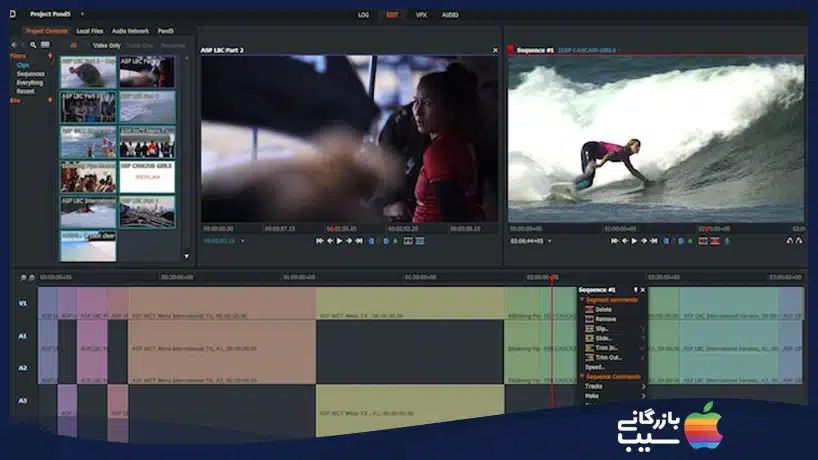This screenshot has width=818, height=460.
Task: Toggle the A1 audio track selector
Action: (21, 337)
